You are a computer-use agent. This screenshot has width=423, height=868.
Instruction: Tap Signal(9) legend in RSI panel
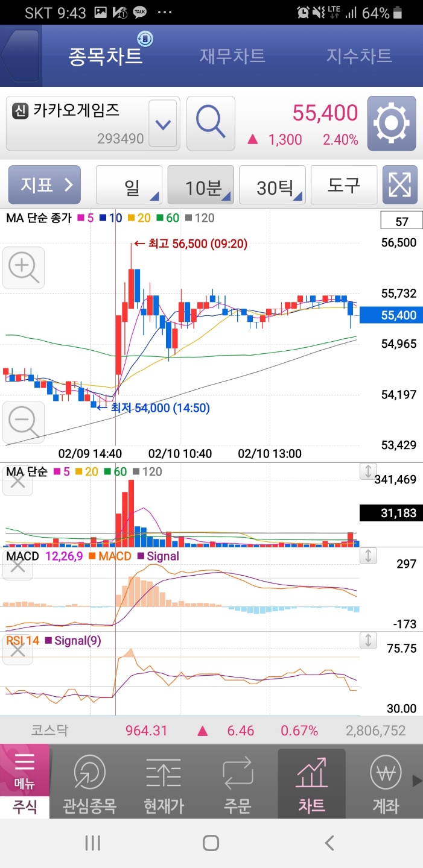(72, 640)
